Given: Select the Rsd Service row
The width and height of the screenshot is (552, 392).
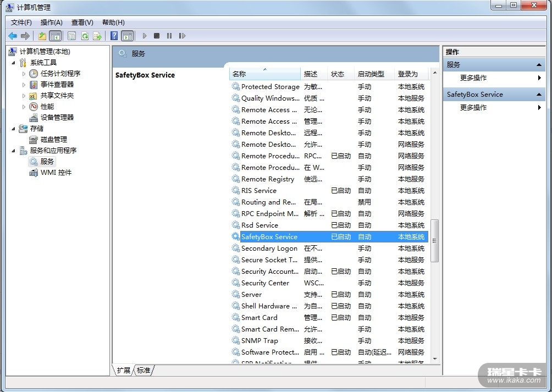Looking at the screenshot, I should 329,225.
